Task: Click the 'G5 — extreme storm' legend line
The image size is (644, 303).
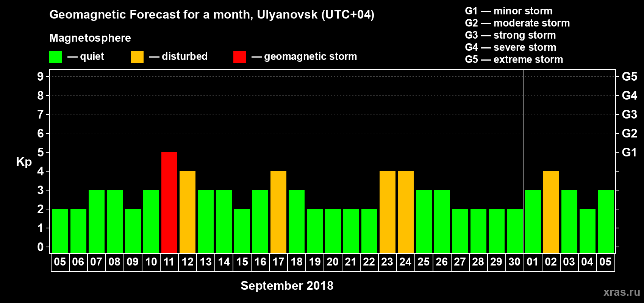Action: pos(514,59)
